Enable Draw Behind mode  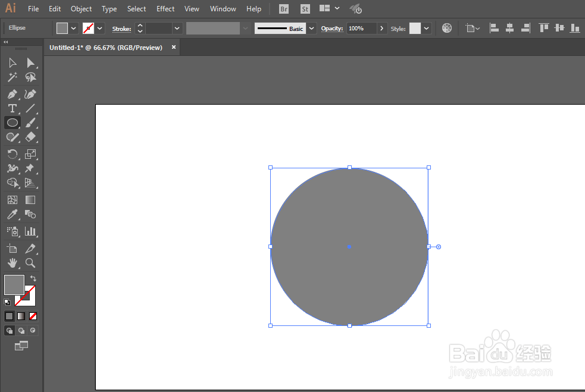click(21, 331)
